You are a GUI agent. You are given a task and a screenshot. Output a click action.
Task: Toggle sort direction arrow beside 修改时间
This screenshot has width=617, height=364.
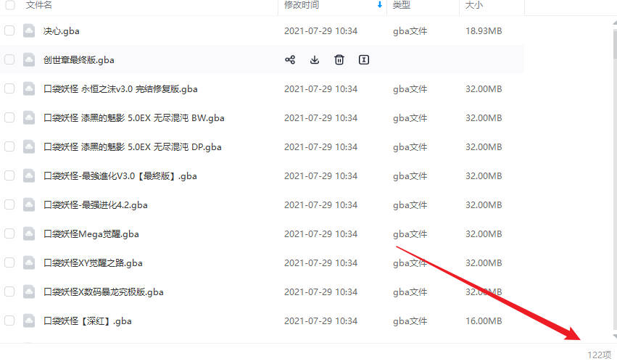[x=380, y=5]
